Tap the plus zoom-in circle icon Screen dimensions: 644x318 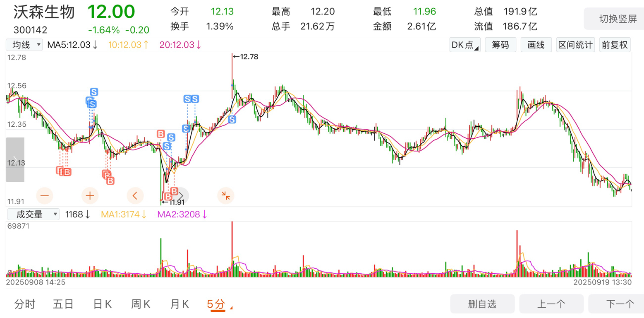(x=90, y=195)
